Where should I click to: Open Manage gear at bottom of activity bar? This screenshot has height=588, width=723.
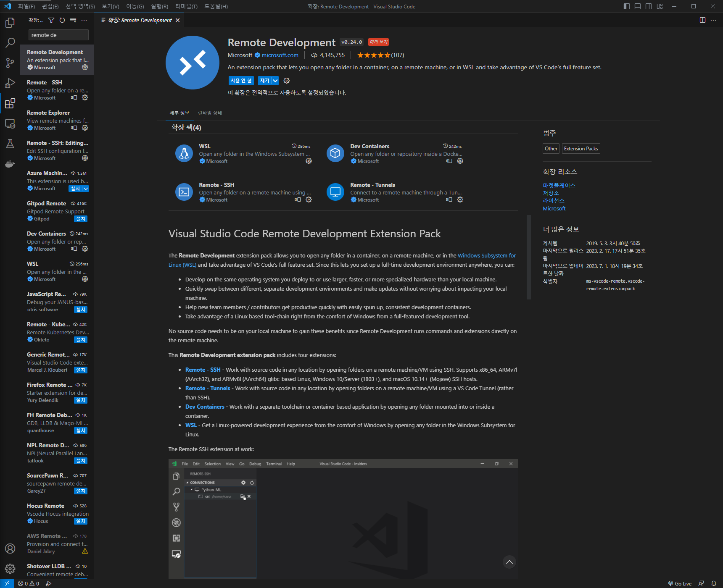(10, 569)
